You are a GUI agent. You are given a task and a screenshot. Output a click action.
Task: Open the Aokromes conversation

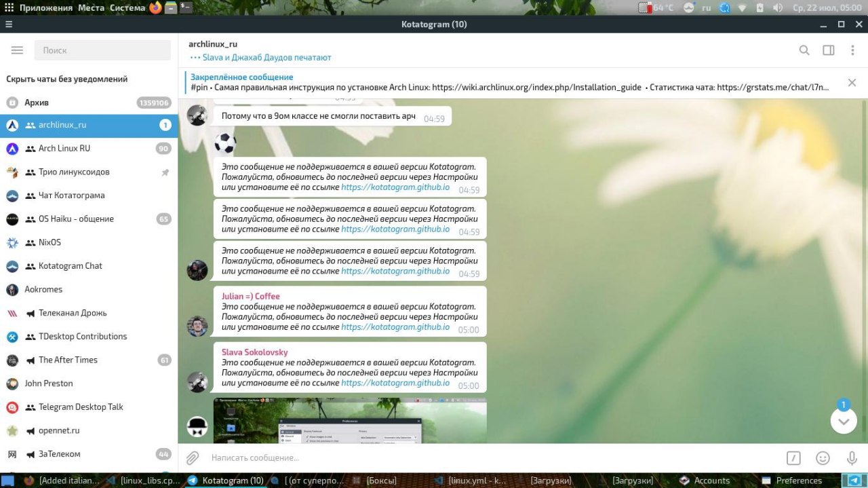tap(89, 290)
